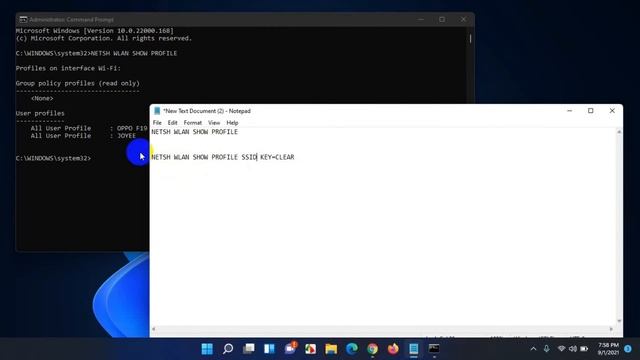Open the clock showing 7:58 PM
Viewport: 640px width, 360px height.
tap(608, 349)
